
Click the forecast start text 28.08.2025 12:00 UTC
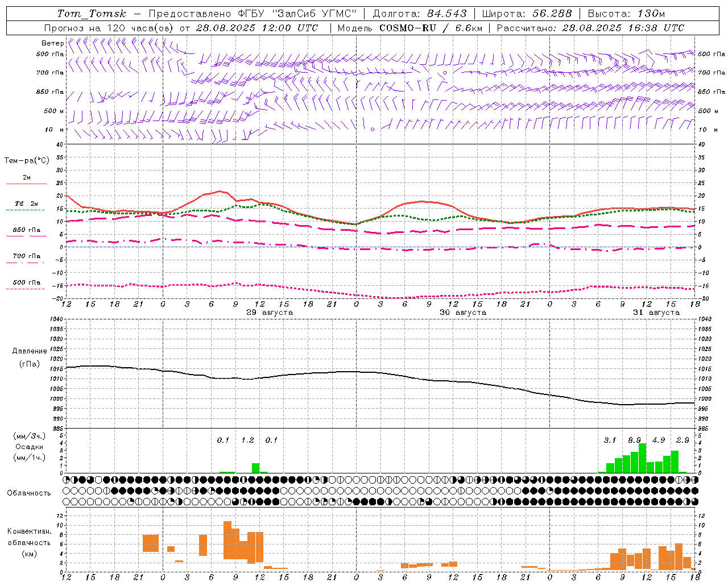pyautogui.click(x=257, y=28)
